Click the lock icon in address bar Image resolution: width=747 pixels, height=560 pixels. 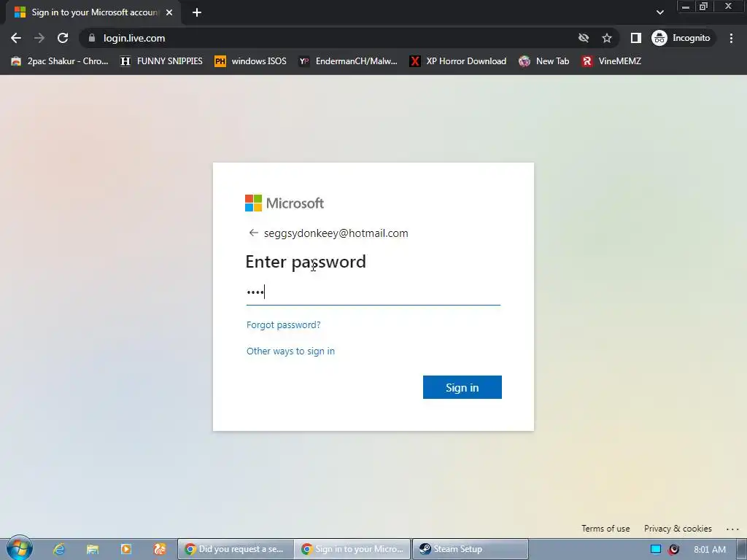pos(92,38)
